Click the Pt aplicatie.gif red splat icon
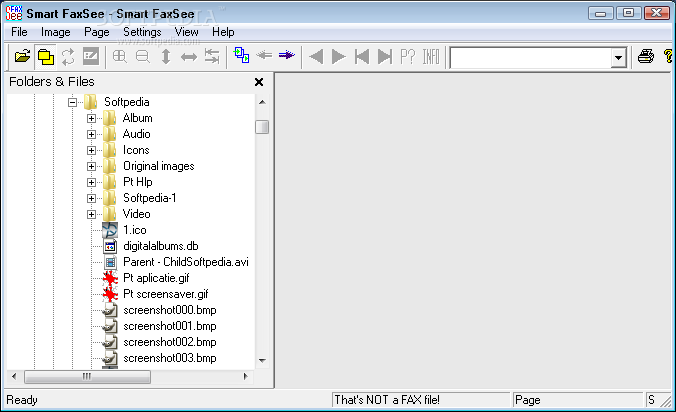 pyautogui.click(x=110, y=278)
